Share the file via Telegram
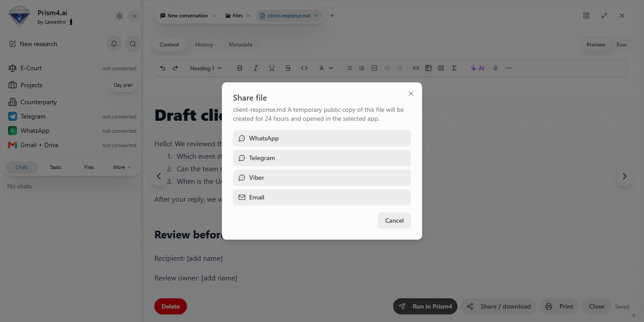The width and height of the screenshot is (644, 322). coord(322,158)
